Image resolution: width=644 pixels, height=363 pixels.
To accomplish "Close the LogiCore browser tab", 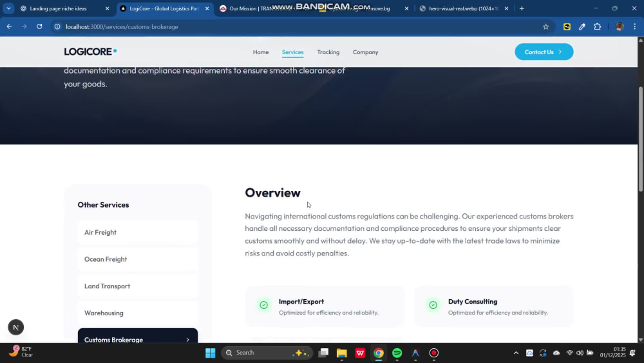I will coord(207,8).
